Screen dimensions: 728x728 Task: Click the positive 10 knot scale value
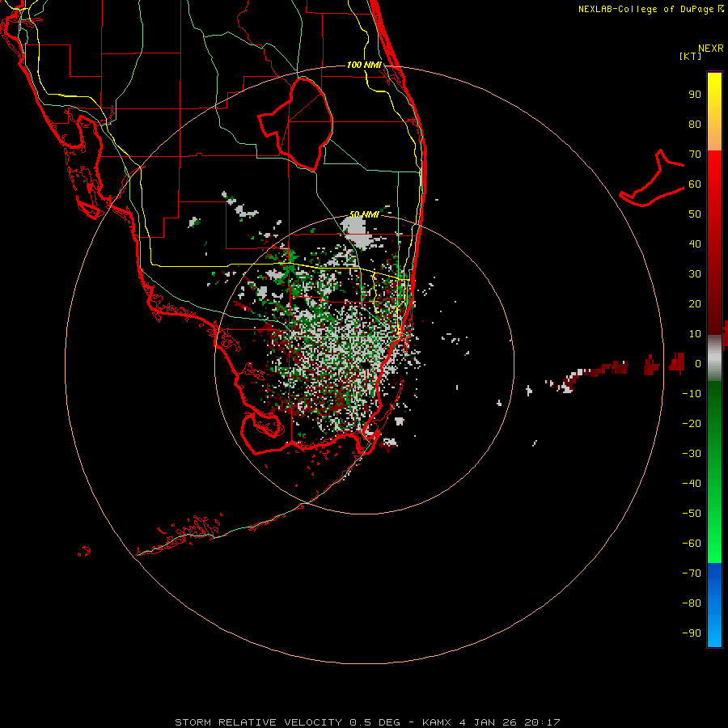[695, 334]
